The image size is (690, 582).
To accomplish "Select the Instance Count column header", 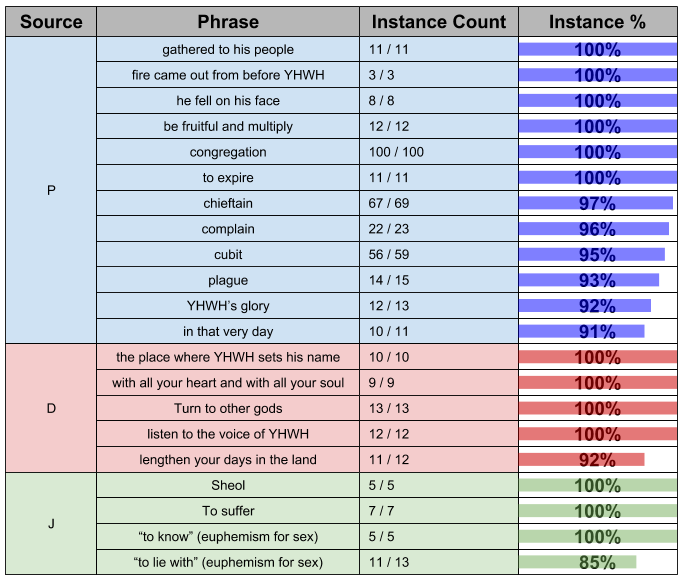I will point(438,21).
